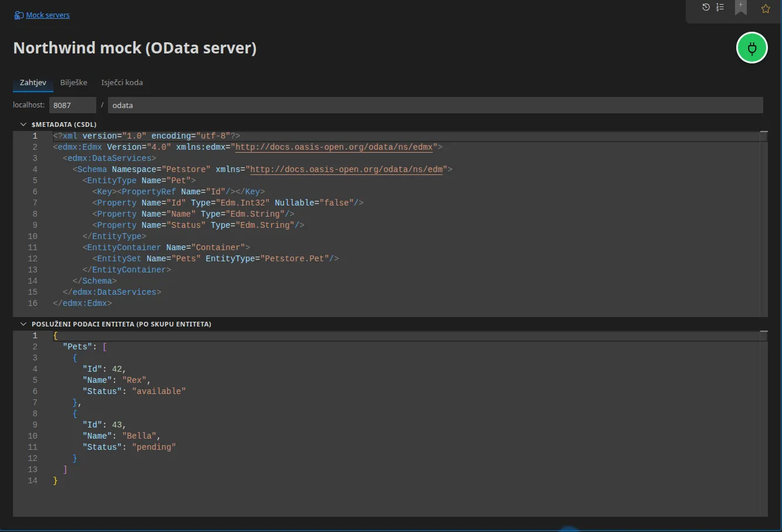Click <edmx:DataServices> opening tag line

109,158
